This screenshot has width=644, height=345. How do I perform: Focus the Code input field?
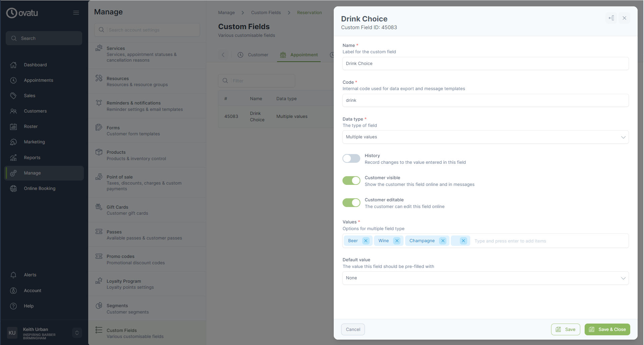485,100
